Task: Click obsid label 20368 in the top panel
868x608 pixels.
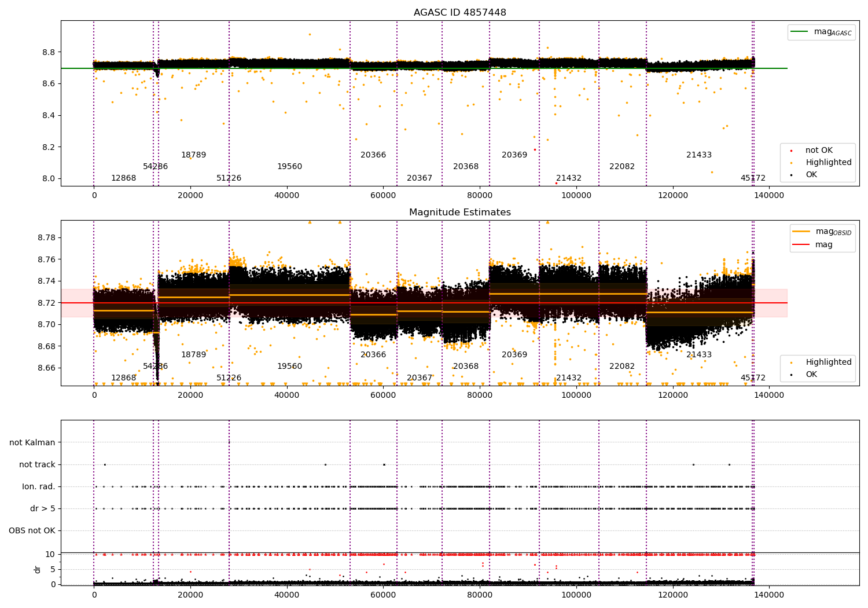Action: [x=466, y=167]
